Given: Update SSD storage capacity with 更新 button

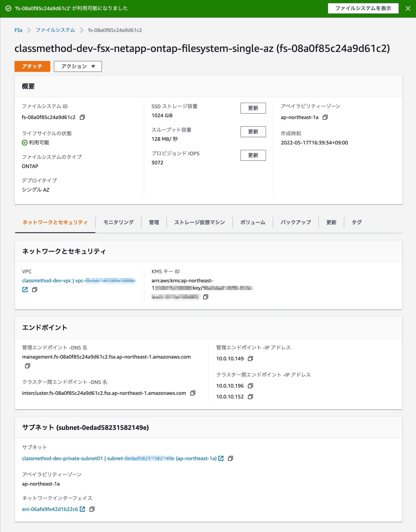Looking at the screenshot, I should pos(253,108).
